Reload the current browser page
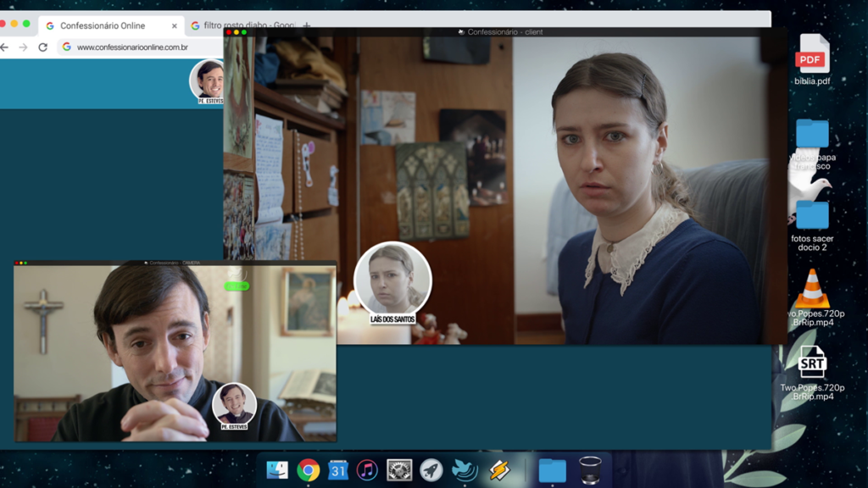The height and width of the screenshot is (488, 868). tap(42, 47)
